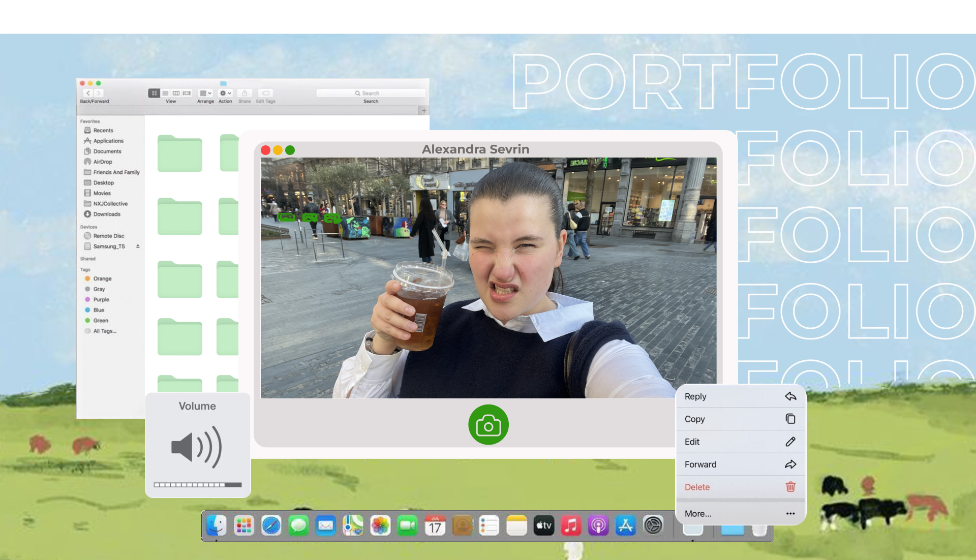Open the Notes app in the dock
Viewport: 976px width, 560px height.
coord(516,525)
